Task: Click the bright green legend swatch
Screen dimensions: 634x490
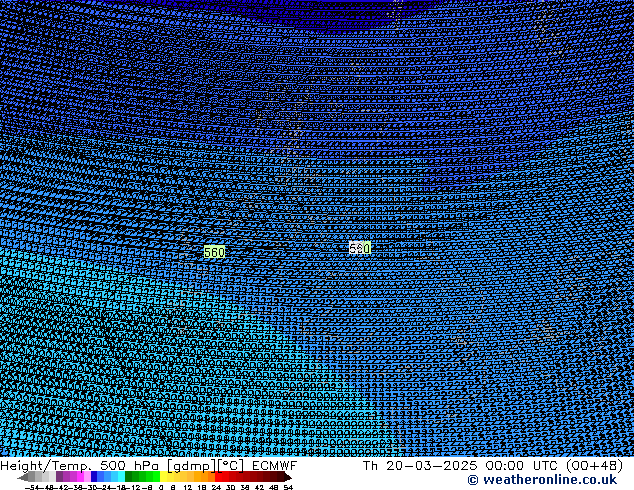Action: coord(156,476)
